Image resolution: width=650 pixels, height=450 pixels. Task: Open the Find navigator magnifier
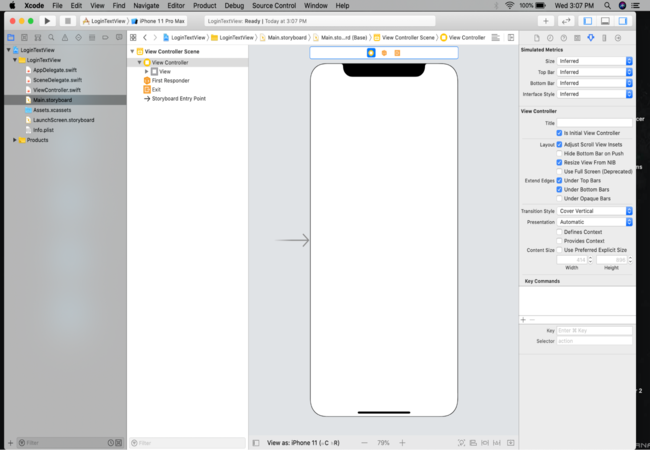pos(51,37)
